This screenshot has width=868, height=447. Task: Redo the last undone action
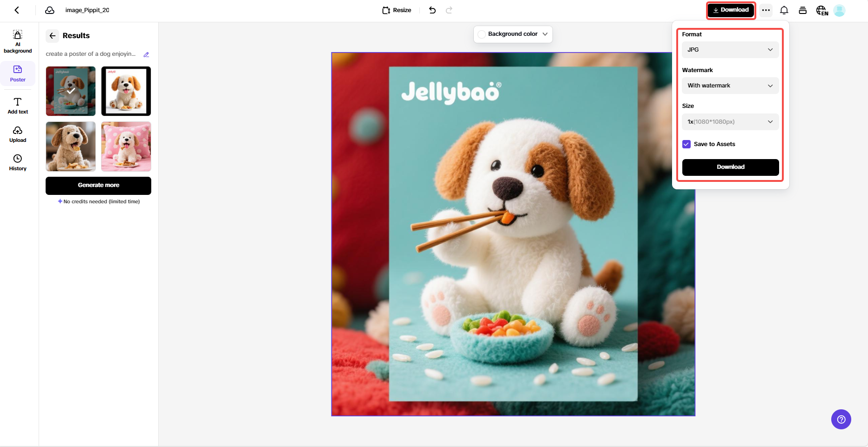449,10
